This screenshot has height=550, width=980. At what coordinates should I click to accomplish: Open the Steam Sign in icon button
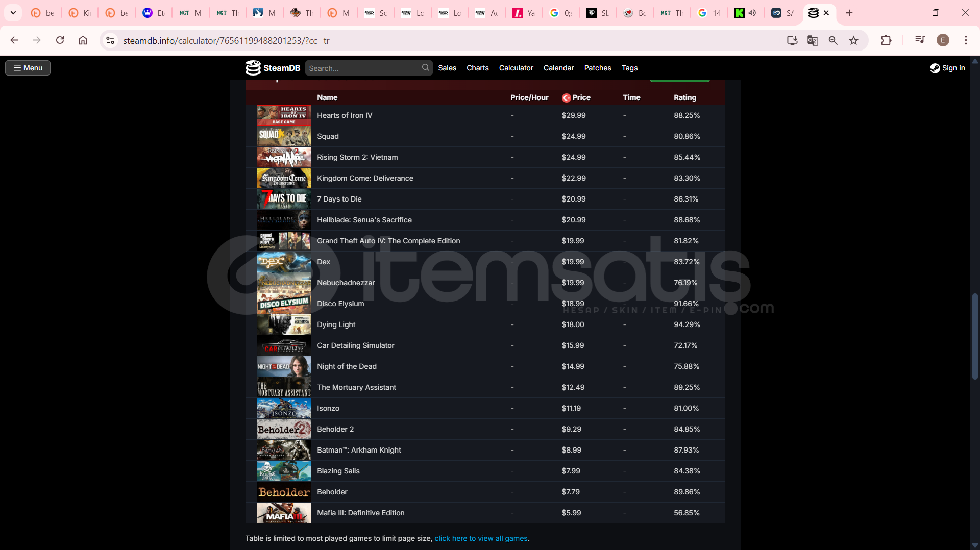[x=947, y=68]
